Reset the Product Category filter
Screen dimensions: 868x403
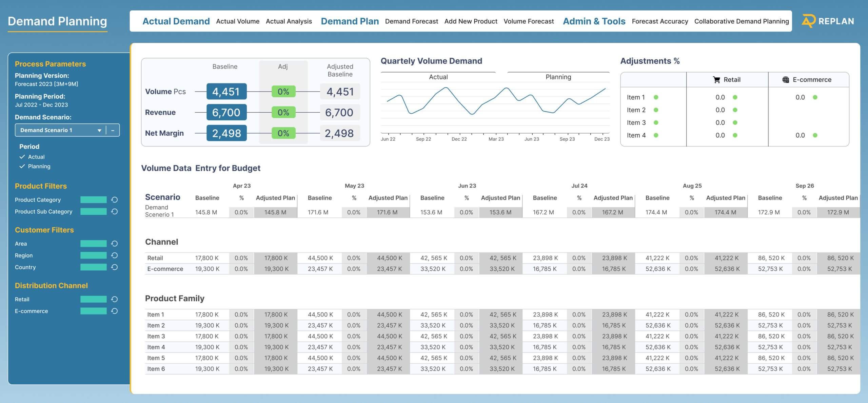(x=115, y=200)
